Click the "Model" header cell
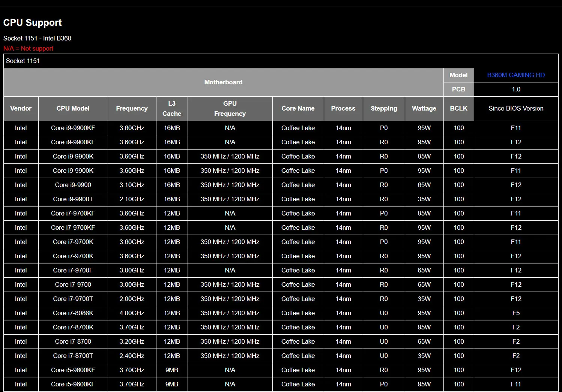The width and height of the screenshot is (562, 392). click(458, 75)
